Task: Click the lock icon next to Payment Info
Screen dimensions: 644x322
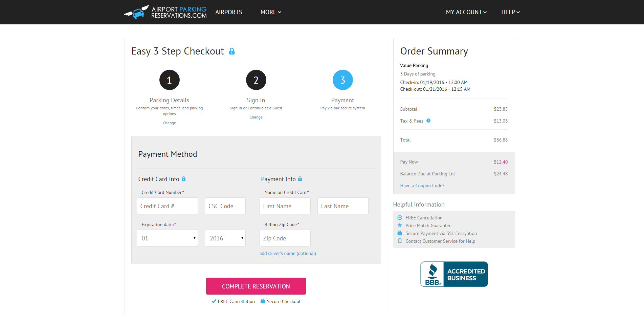Action: 300,179
